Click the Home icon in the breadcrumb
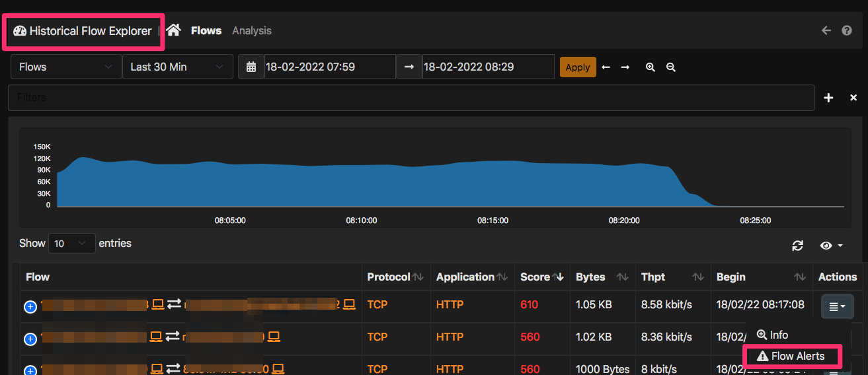 [173, 30]
